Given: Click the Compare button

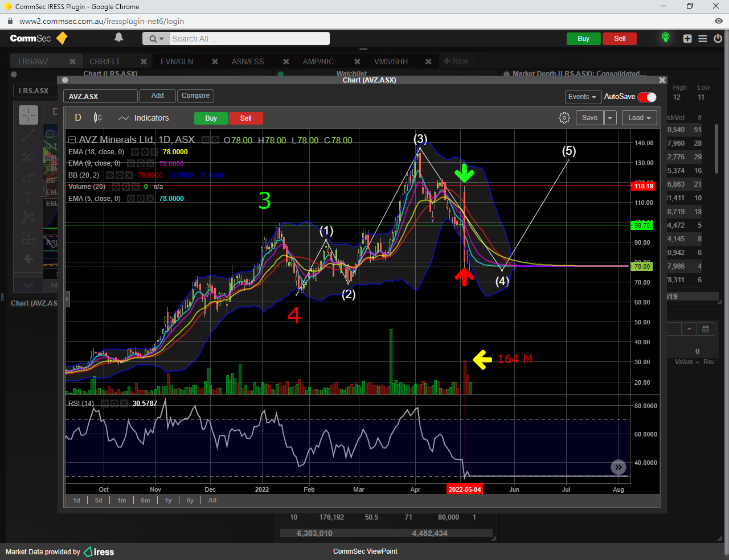Looking at the screenshot, I should point(195,96).
